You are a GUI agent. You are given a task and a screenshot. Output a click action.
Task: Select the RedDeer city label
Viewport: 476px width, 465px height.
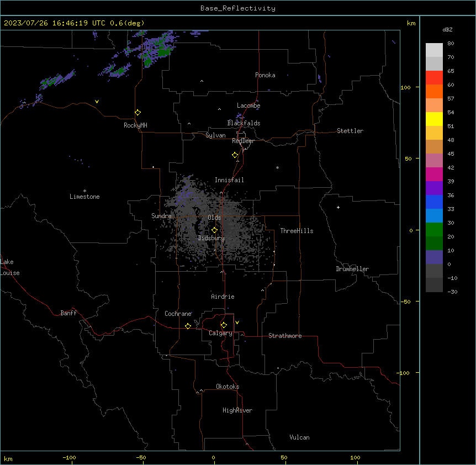(243, 141)
